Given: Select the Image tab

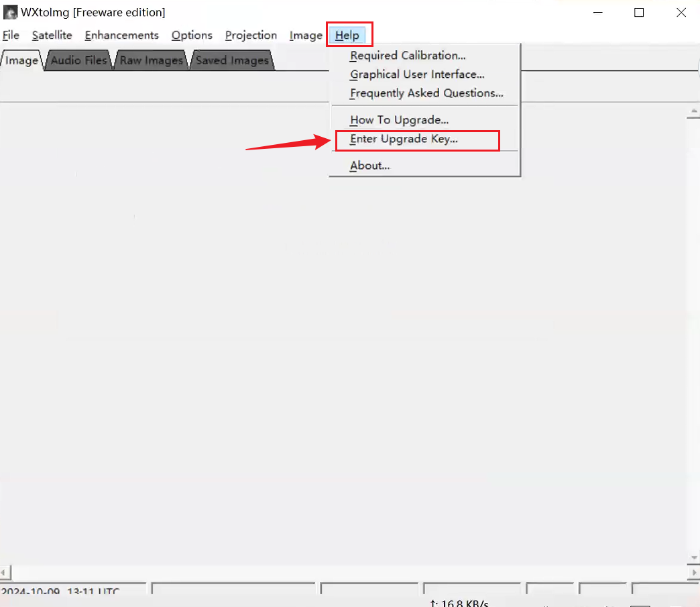Looking at the screenshot, I should (21, 60).
